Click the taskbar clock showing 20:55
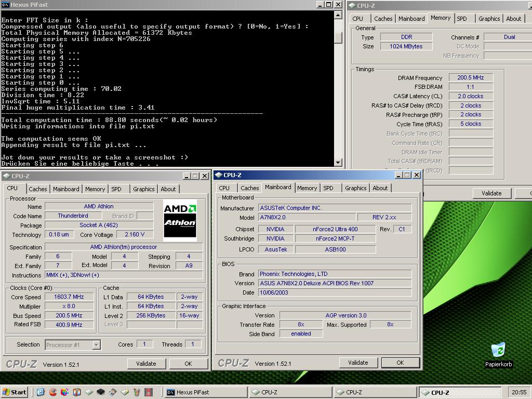The width and height of the screenshot is (532, 399). (x=519, y=392)
